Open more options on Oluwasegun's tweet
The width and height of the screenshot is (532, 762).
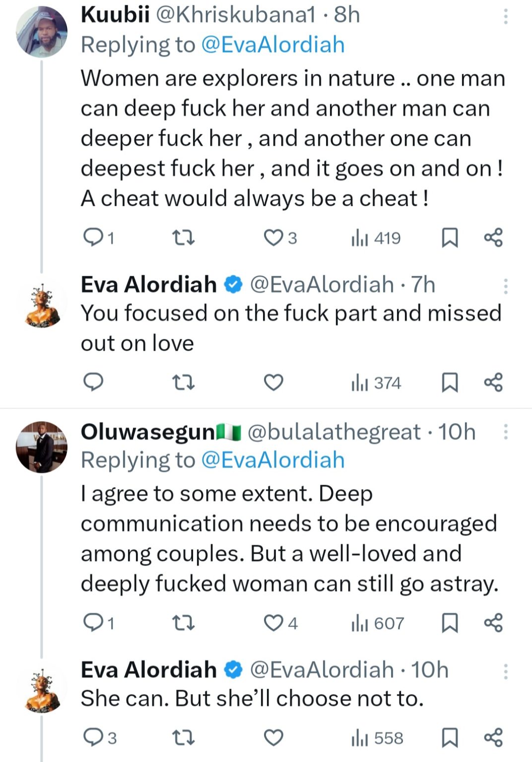pyautogui.click(x=505, y=432)
